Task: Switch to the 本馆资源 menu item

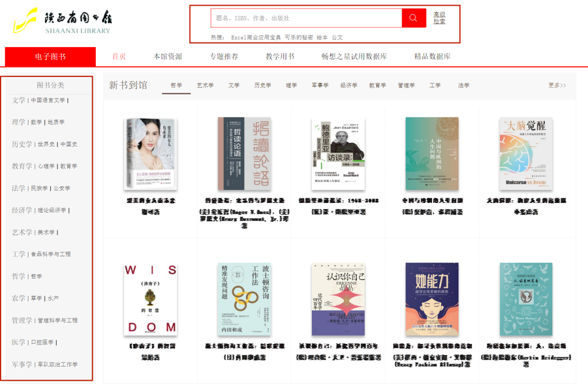Action: tap(168, 56)
